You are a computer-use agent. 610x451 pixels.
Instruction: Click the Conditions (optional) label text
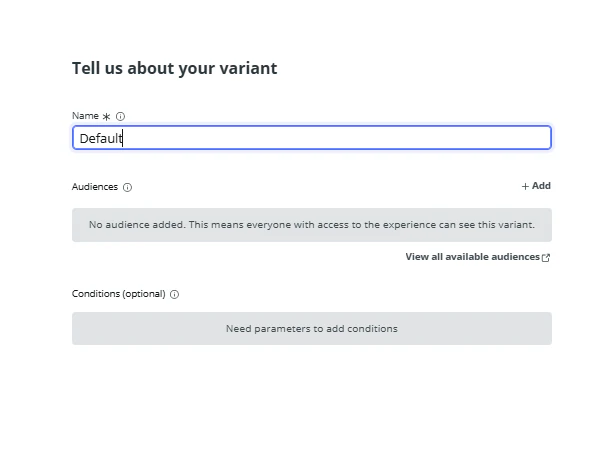(119, 294)
